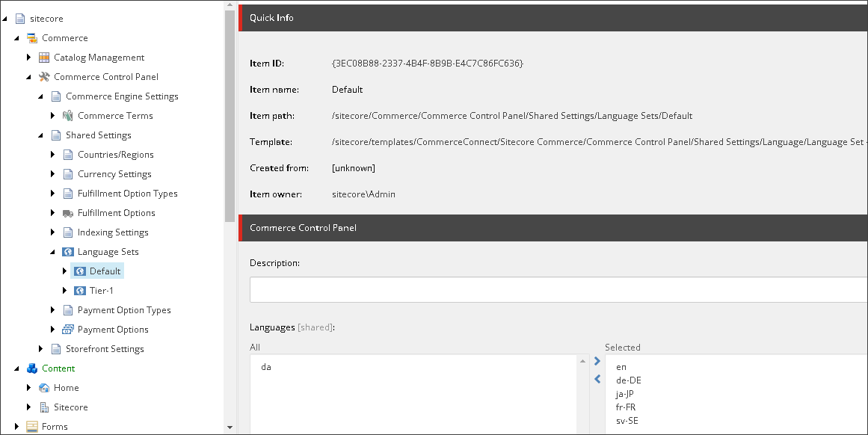
Task: Move selected language right with the arrow
Action: pyautogui.click(x=597, y=362)
